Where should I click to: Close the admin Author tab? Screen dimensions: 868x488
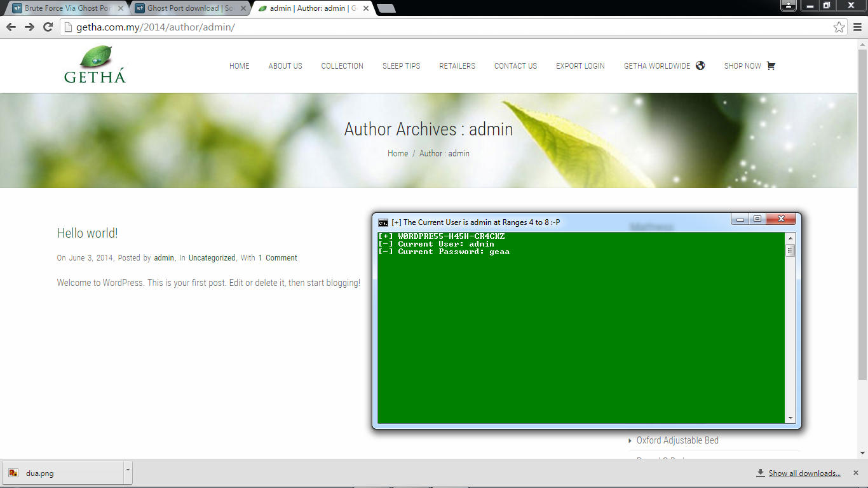pos(366,8)
